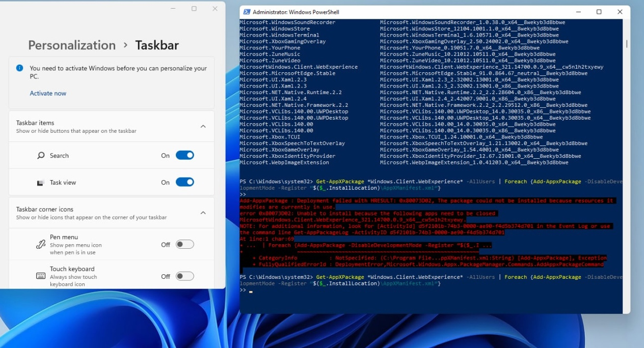
Task: Turn off the Search taskbar toggle
Action: pyautogui.click(x=185, y=155)
